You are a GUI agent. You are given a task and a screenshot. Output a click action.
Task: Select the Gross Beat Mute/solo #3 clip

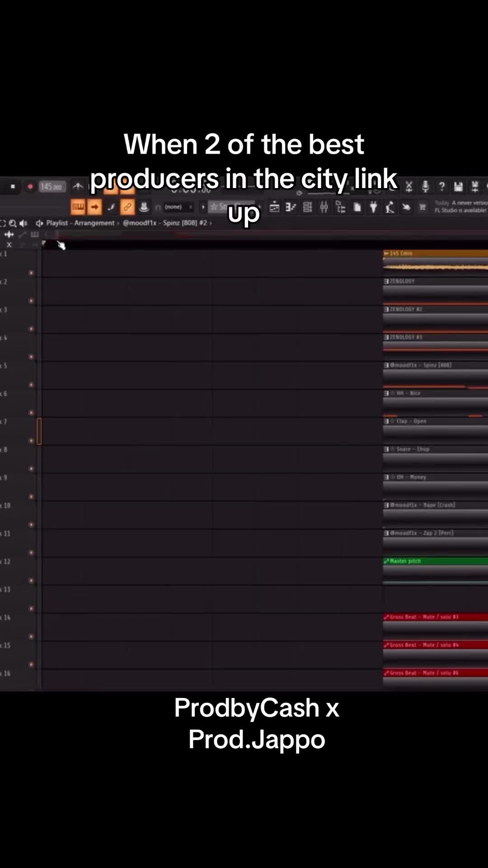point(436,617)
